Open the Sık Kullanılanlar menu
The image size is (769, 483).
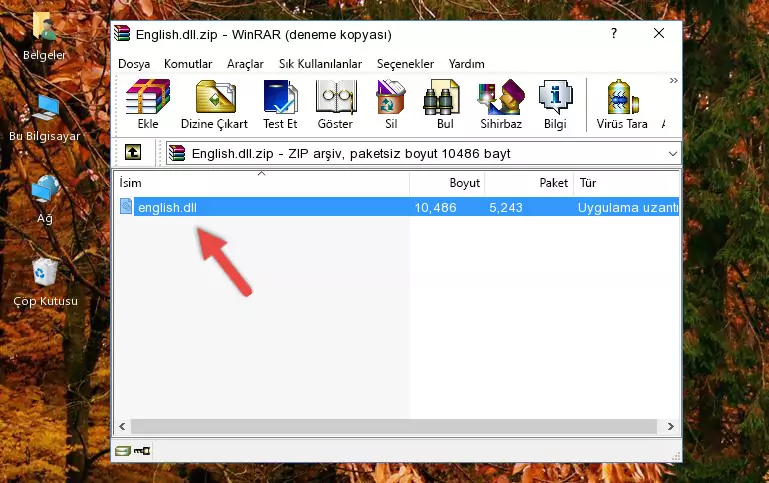[320, 64]
